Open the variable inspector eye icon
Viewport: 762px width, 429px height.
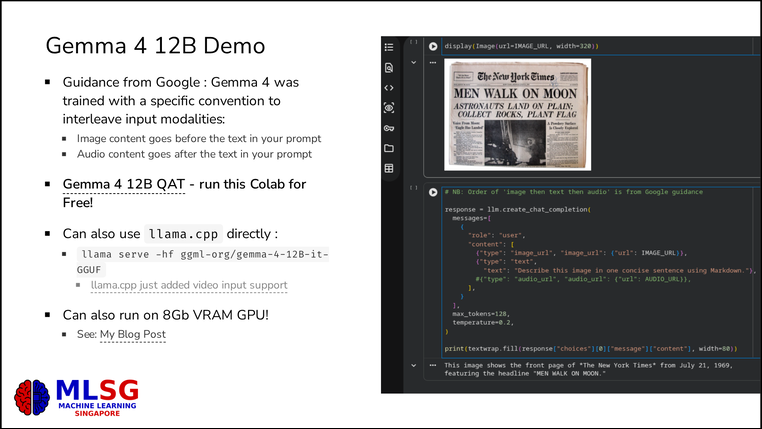pyautogui.click(x=389, y=108)
